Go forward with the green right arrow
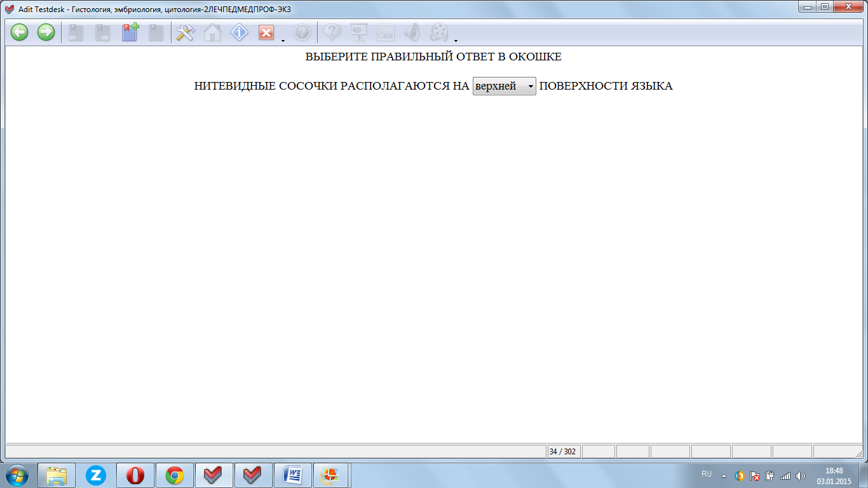This screenshot has width=868, height=488. click(46, 32)
